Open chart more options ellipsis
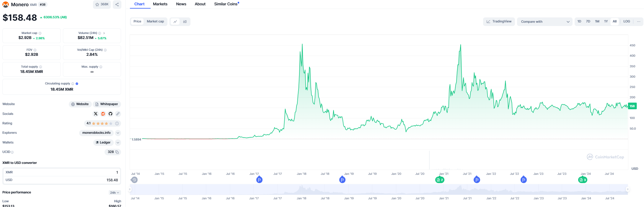This screenshot has height=207, width=644. click(x=639, y=22)
